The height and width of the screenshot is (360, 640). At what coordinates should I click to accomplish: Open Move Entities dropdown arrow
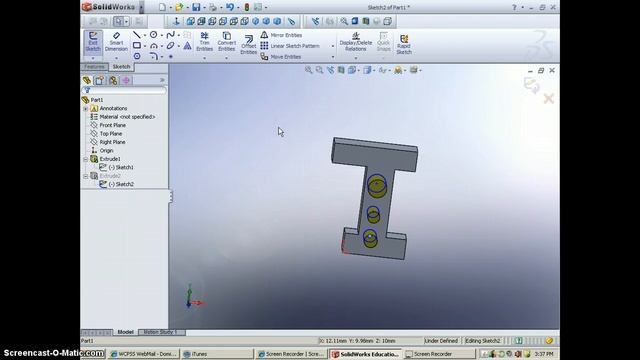click(x=333, y=57)
